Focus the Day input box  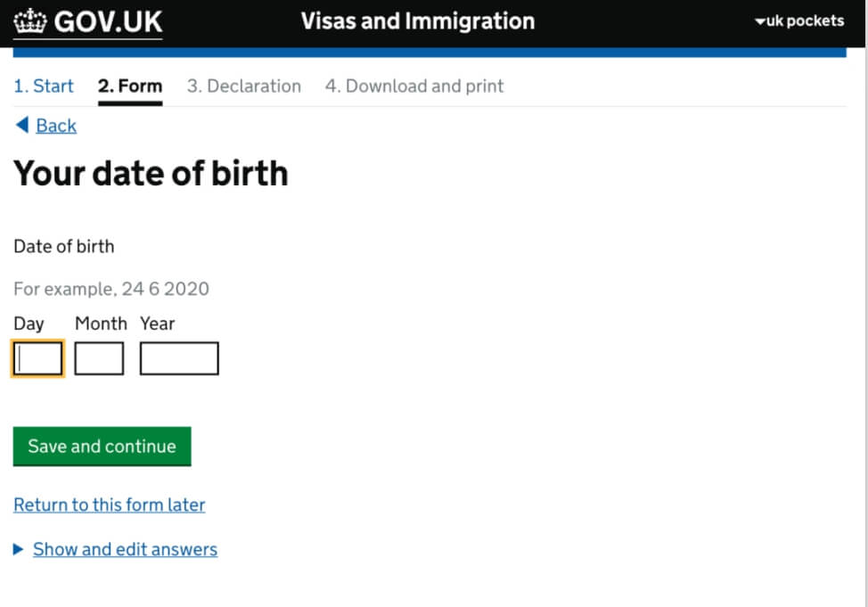[37, 358]
